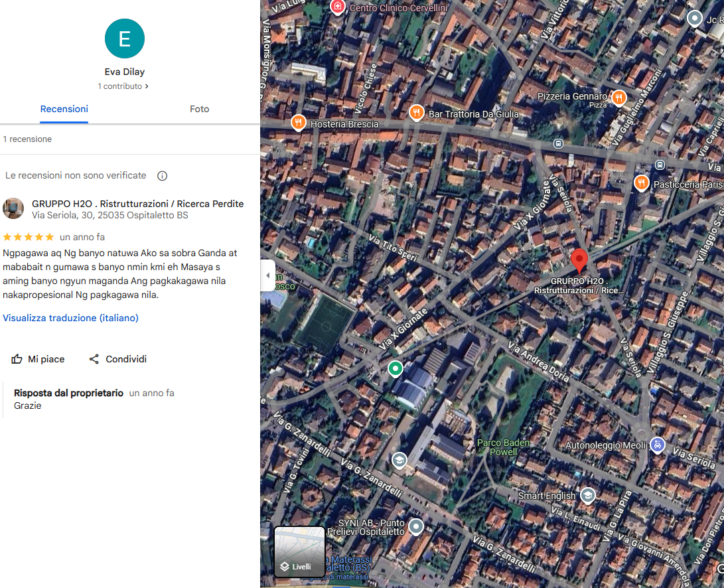Click the Mi piace button label
Viewport: 724px width, 588px height.
pyautogui.click(x=46, y=359)
